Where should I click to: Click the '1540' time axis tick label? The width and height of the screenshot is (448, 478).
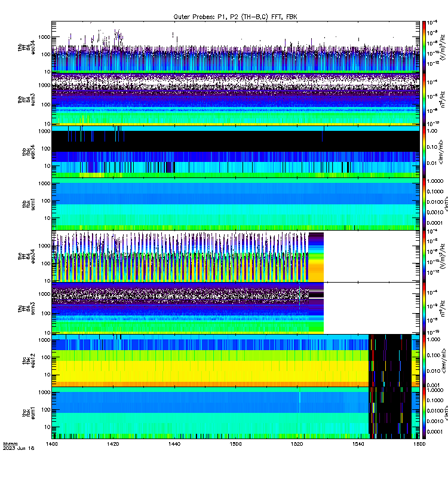[358, 444]
